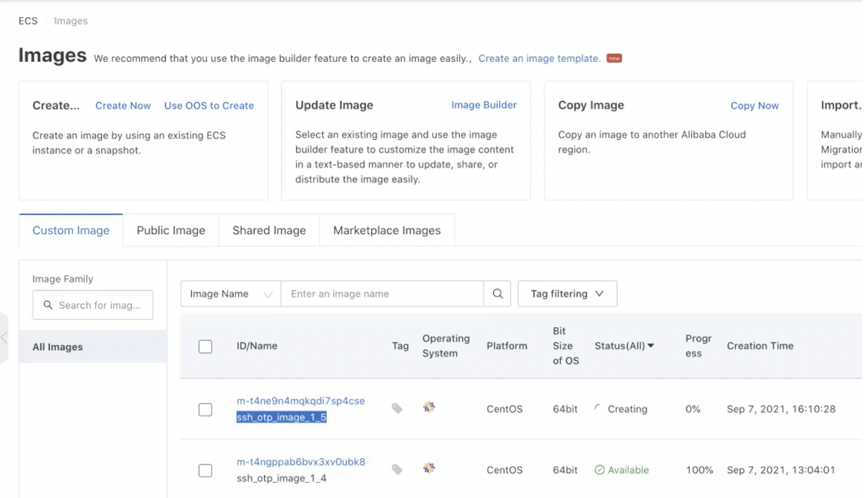Click the search icon in the Image Family search box
This screenshot has width=868, height=498.
[47, 305]
